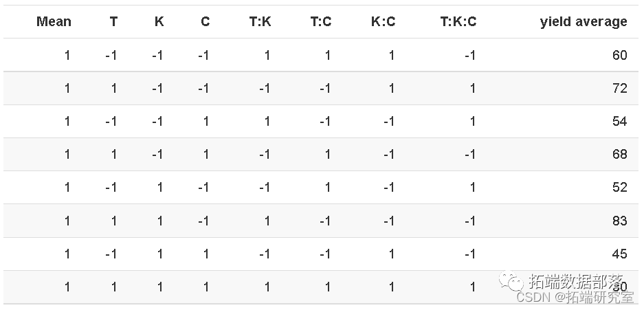Click the yield average value 54

(x=619, y=122)
